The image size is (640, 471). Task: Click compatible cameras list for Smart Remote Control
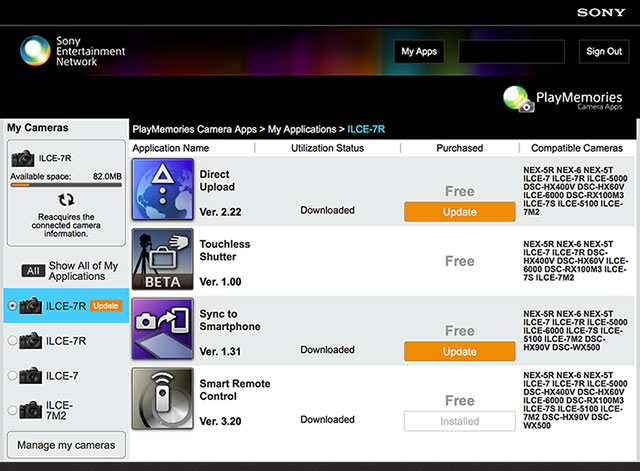[576, 400]
